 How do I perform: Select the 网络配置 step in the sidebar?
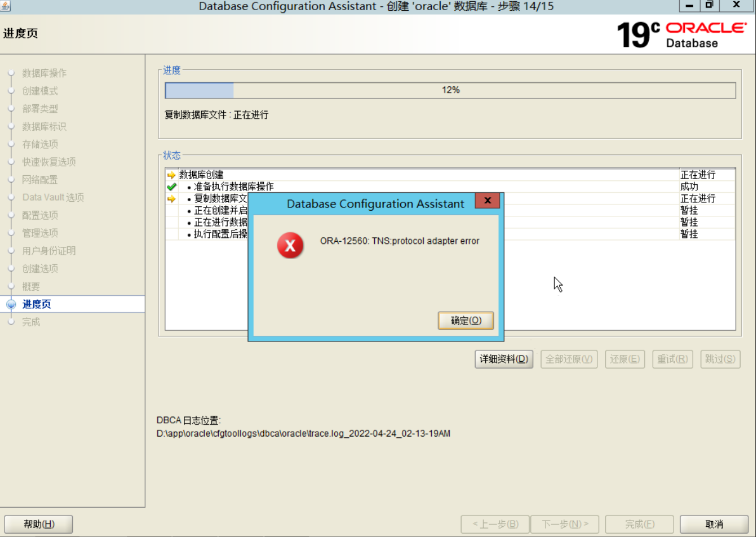(x=39, y=180)
